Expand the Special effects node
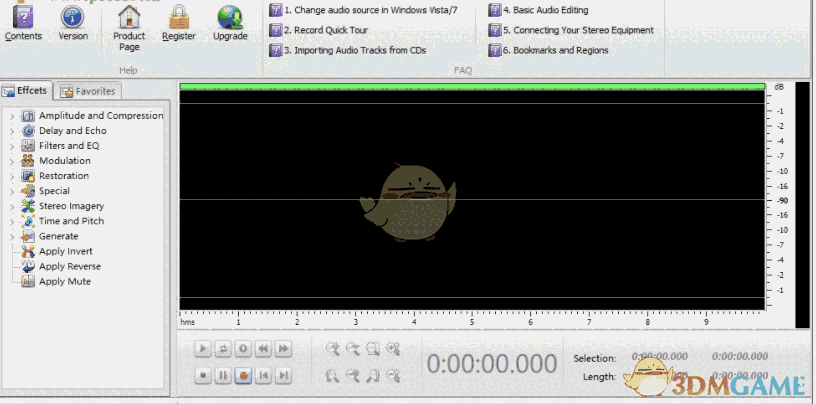The height and width of the screenshot is (404, 816). 12,192
